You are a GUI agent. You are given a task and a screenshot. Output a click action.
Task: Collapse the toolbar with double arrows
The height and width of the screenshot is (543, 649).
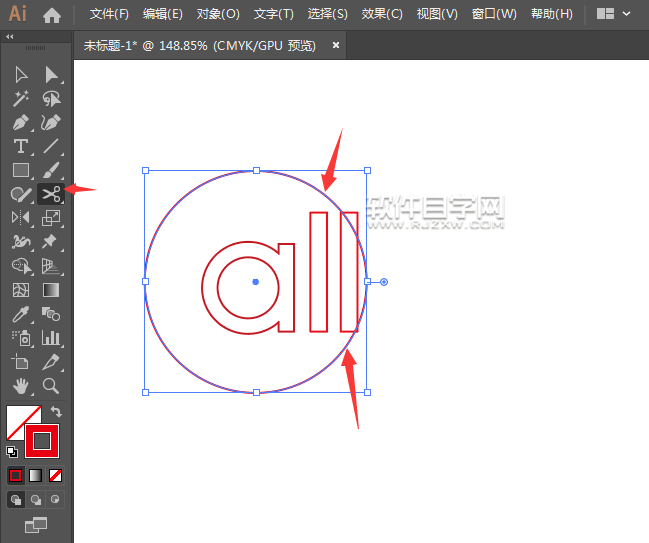pyautogui.click(x=10, y=36)
